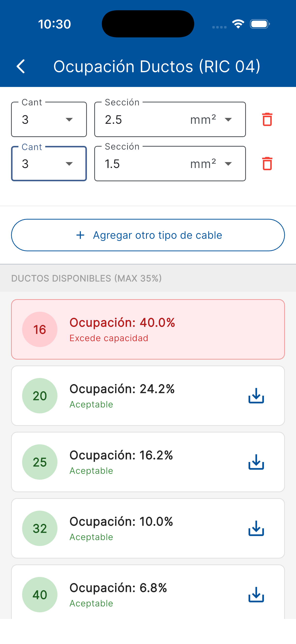
Task: Expand the 2.5 mm² Sección dropdown
Action: coord(170,120)
